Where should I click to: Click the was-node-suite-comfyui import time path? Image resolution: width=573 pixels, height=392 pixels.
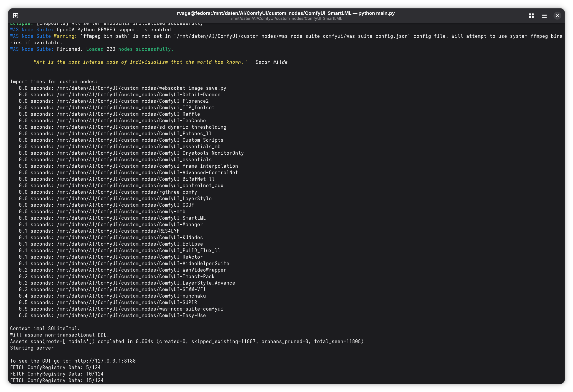(140, 309)
